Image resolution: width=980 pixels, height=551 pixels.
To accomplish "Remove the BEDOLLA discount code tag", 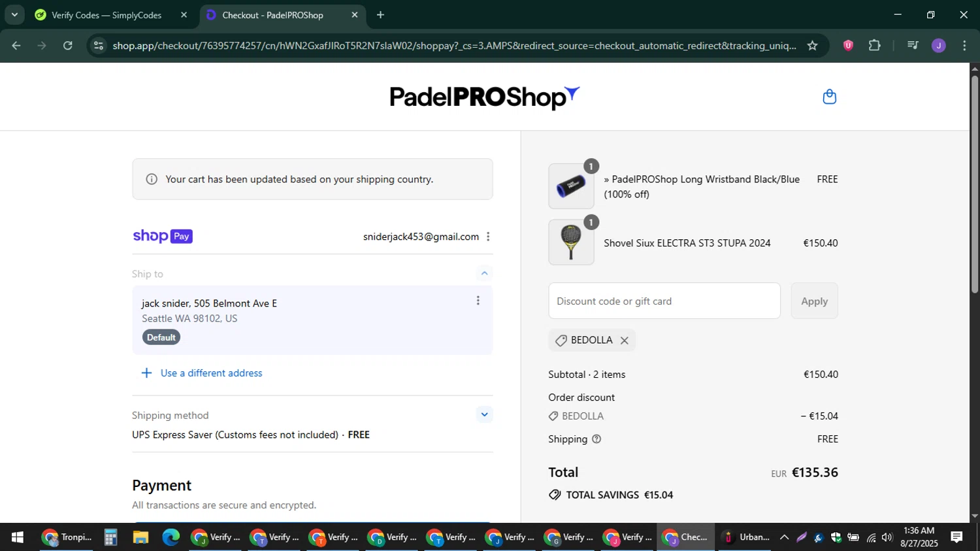I will pos(624,341).
